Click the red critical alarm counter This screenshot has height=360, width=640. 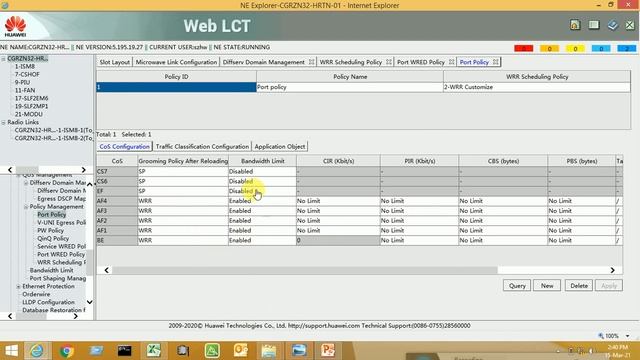[x=524, y=48]
